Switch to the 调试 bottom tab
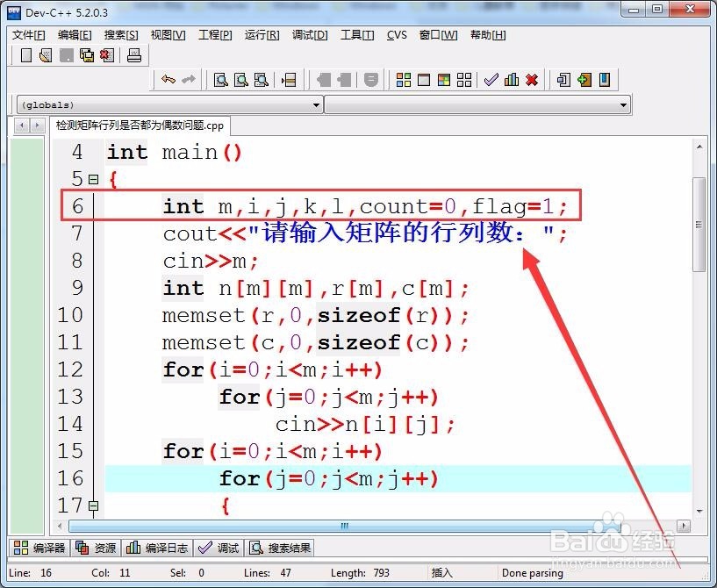 tap(219, 548)
